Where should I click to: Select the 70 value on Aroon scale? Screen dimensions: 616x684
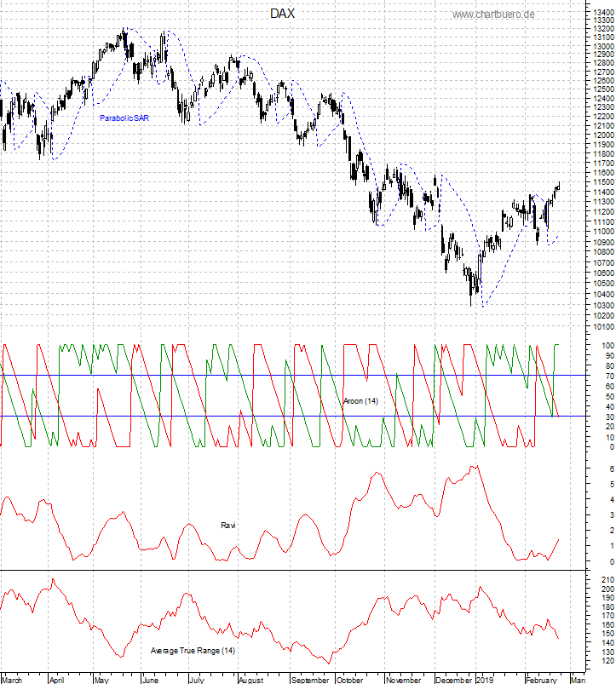coord(610,376)
